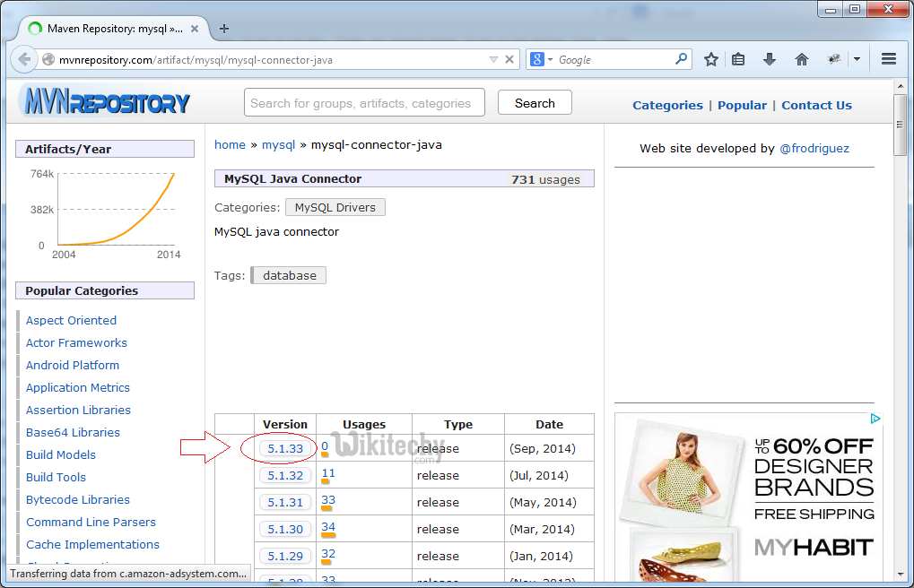Click the browser back arrow button
This screenshot has height=588, width=914.
[x=24, y=60]
